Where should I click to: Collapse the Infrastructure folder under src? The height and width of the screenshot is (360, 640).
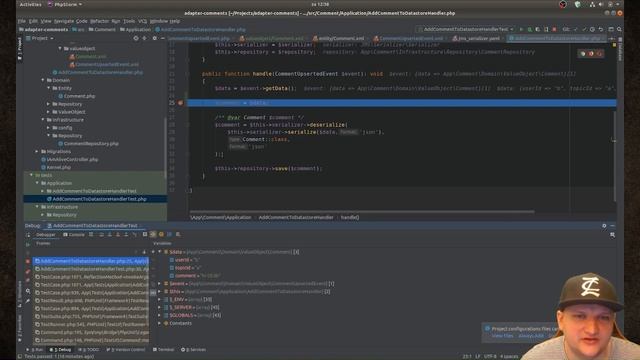click(x=43, y=120)
